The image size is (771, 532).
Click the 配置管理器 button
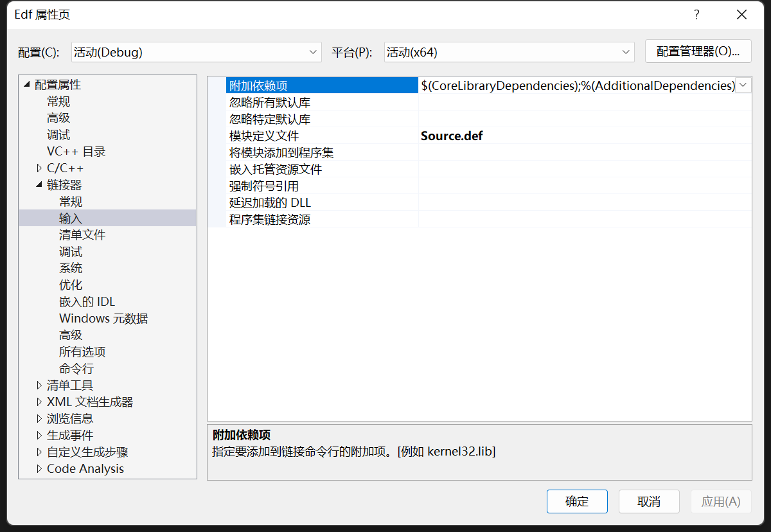click(x=698, y=51)
